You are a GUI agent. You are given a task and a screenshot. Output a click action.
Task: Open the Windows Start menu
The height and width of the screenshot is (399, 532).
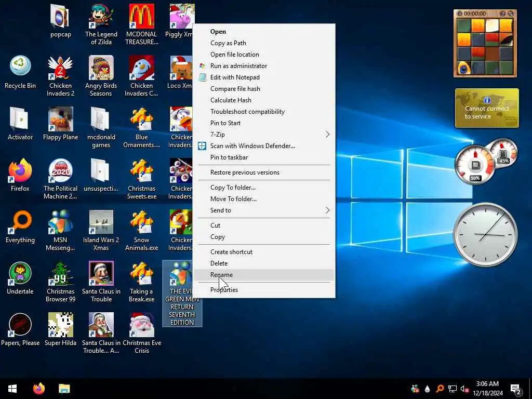12,389
